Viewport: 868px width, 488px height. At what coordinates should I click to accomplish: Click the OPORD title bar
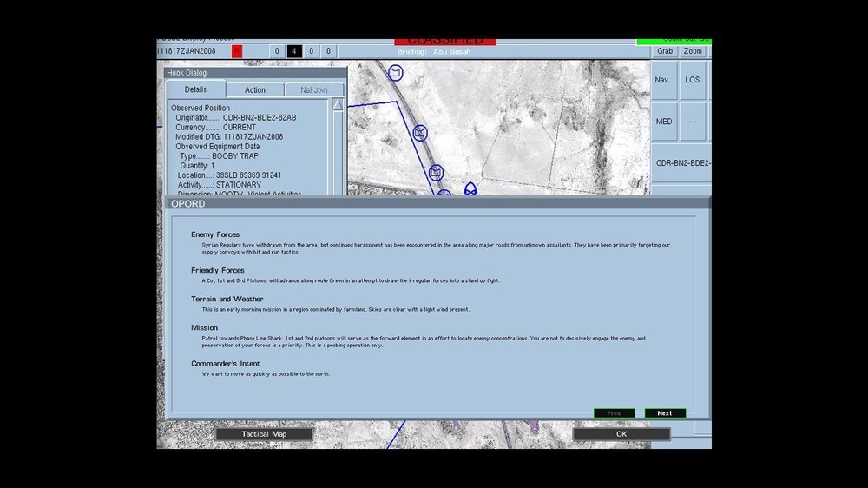pyautogui.click(x=437, y=204)
